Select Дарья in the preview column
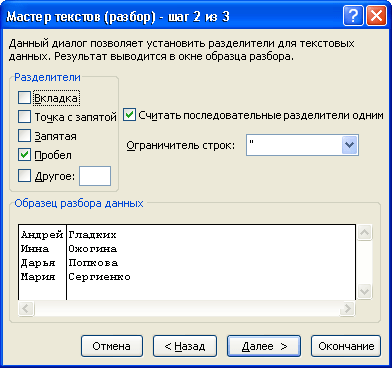The image size is (392, 368). (38, 263)
